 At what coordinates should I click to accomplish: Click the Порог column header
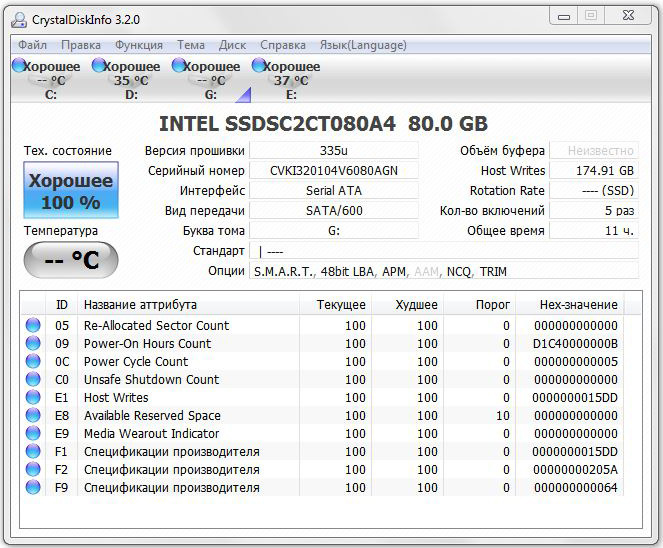pos(479,305)
